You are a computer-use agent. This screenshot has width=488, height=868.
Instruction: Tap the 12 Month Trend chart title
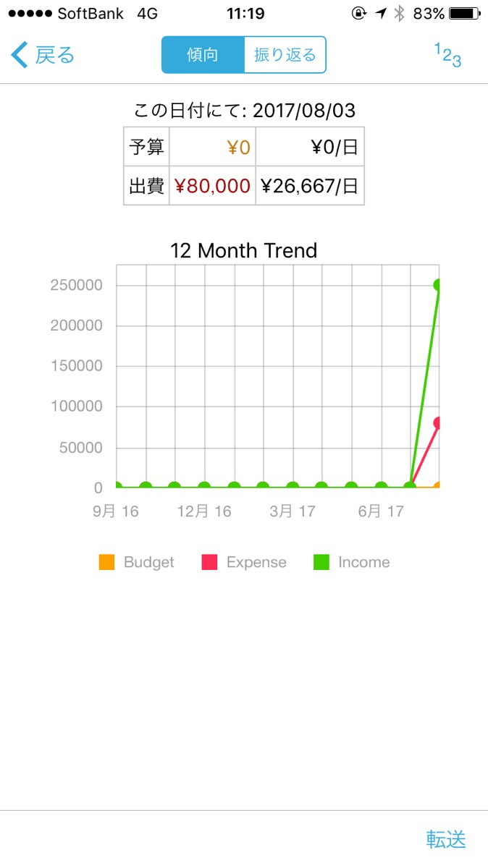coord(243,251)
